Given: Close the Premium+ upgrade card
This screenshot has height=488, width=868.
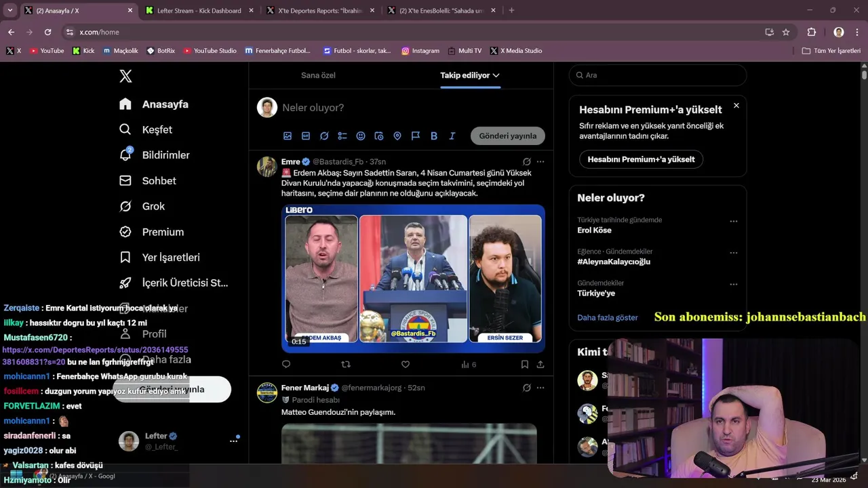Looking at the screenshot, I should click(736, 105).
